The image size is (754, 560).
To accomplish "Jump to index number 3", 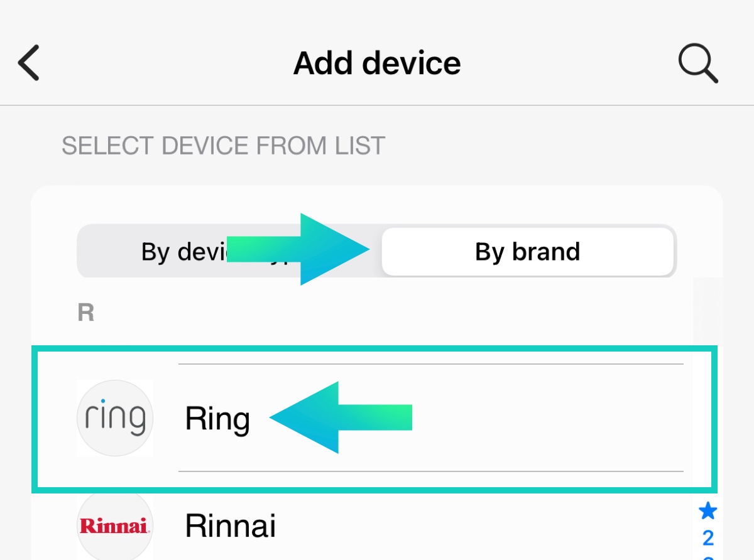I will [x=708, y=556].
